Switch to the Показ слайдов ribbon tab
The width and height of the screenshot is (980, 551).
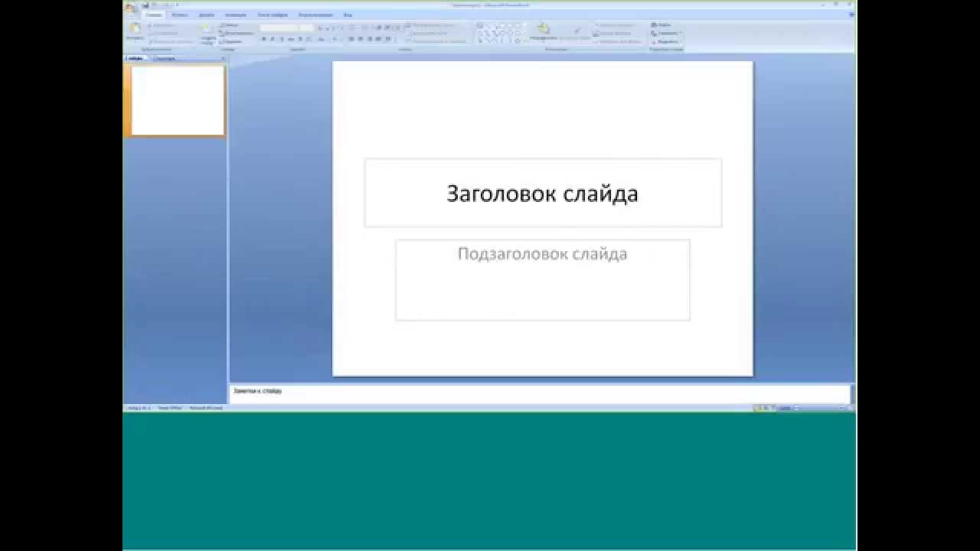[x=273, y=15]
